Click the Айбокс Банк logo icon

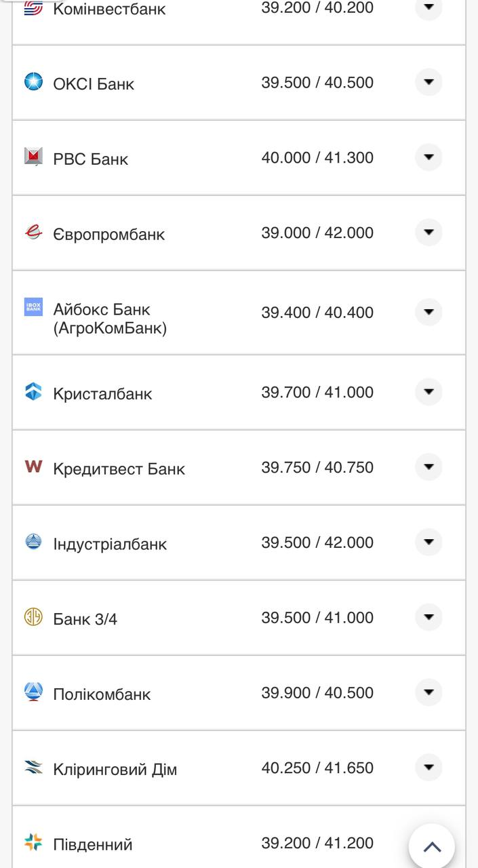(33, 307)
